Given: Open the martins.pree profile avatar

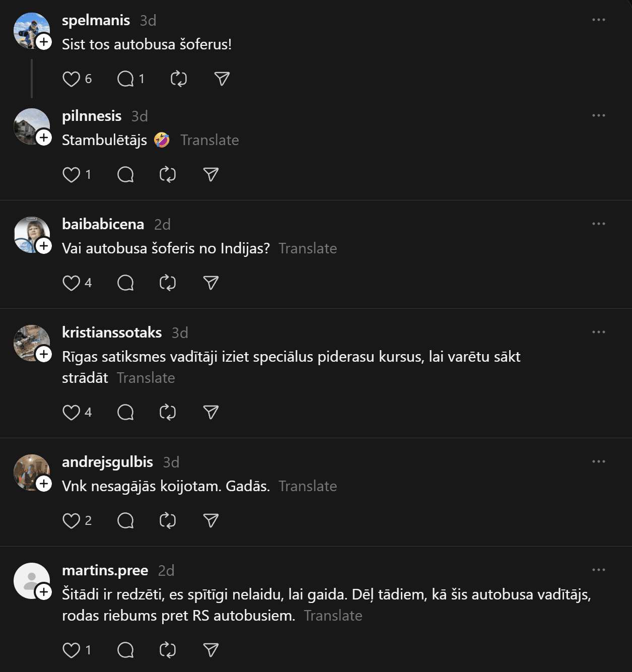Looking at the screenshot, I should [31, 580].
